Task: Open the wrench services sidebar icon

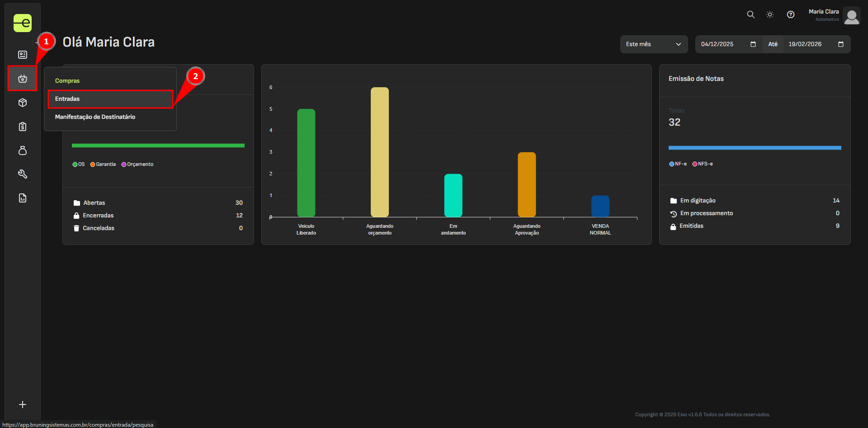Action: 23,174
